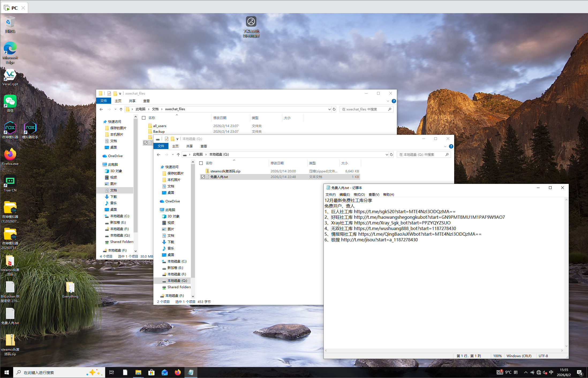Open address bar dropdown in Q: drive window
588x378 pixels.
[387, 155]
